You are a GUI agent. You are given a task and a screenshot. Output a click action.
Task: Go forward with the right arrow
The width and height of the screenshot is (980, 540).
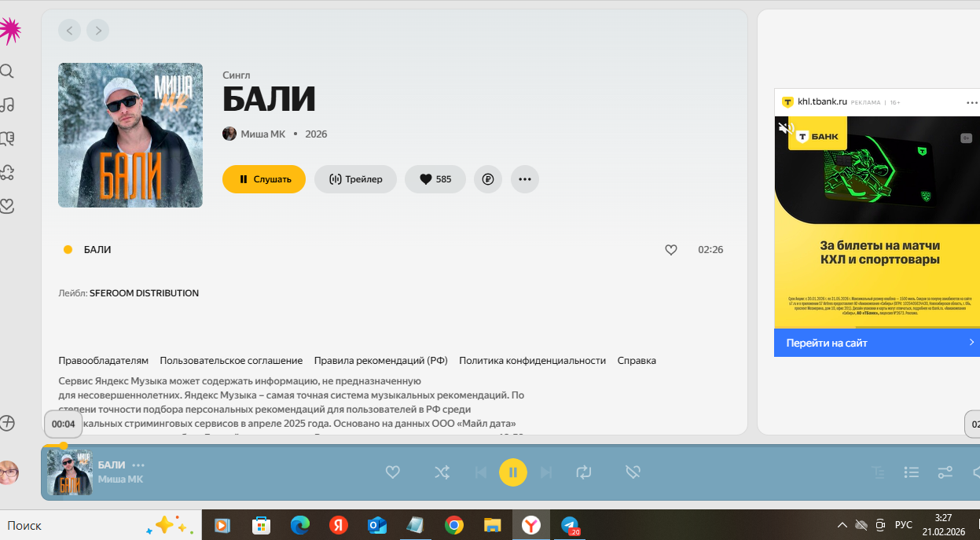[97, 31]
